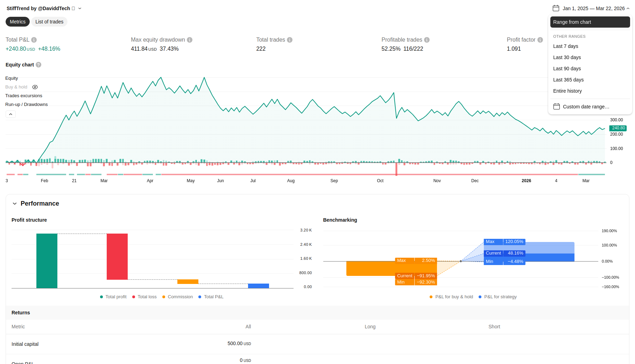Image resolution: width=635 pixels, height=364 pixels.
Task: Click info icon next to Total P&L
Action: pyautogui.click(x=34, y=40)
